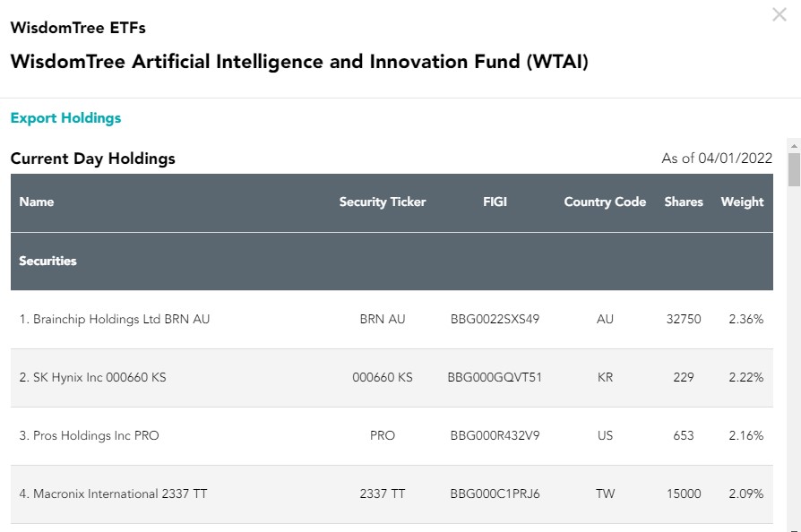This screenshot has height=532, width=801.
Task: Click the ticker 000660 KS cell
Action: (x=382, y=377)
